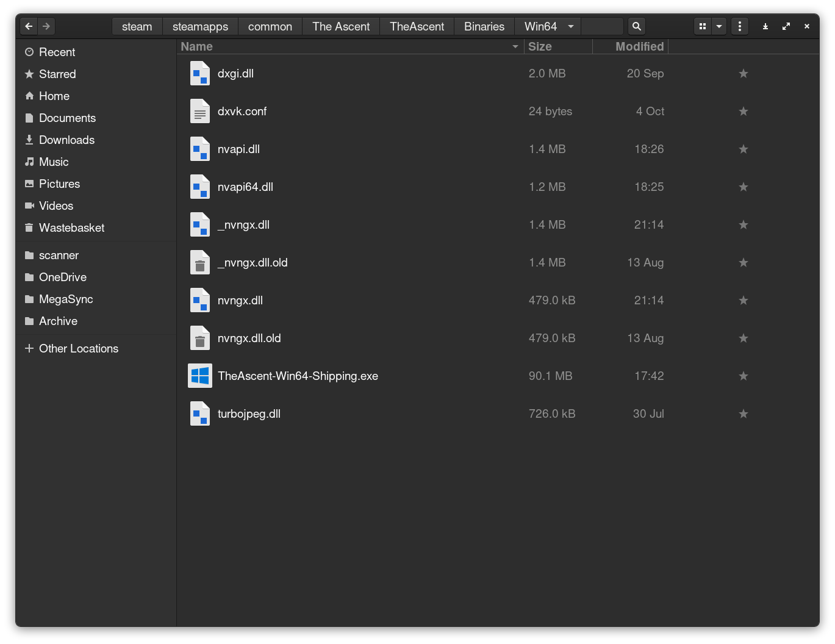Go to Home in the sidebar
835x644 pixels.
(96, 96)
